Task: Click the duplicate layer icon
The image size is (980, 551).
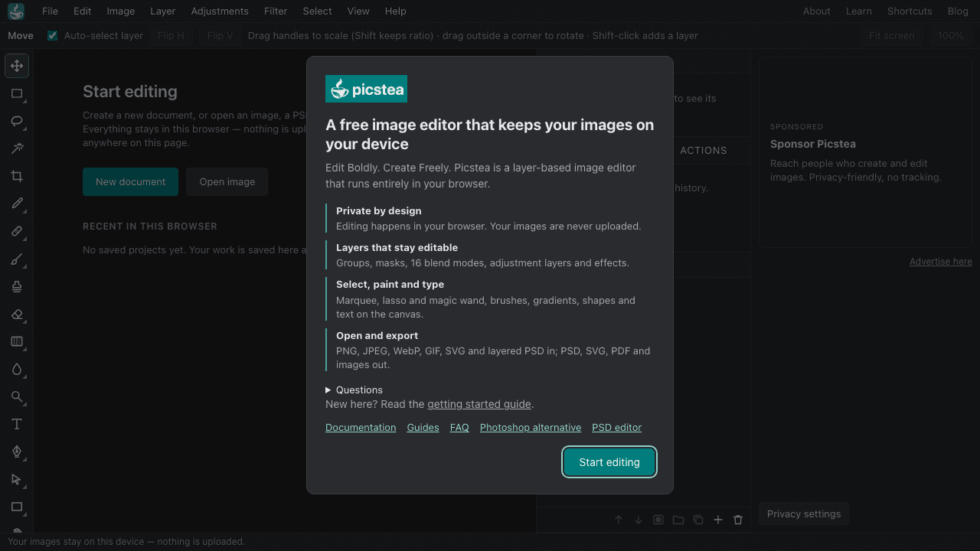Action: pyautogui.click(x=698, y=520)
